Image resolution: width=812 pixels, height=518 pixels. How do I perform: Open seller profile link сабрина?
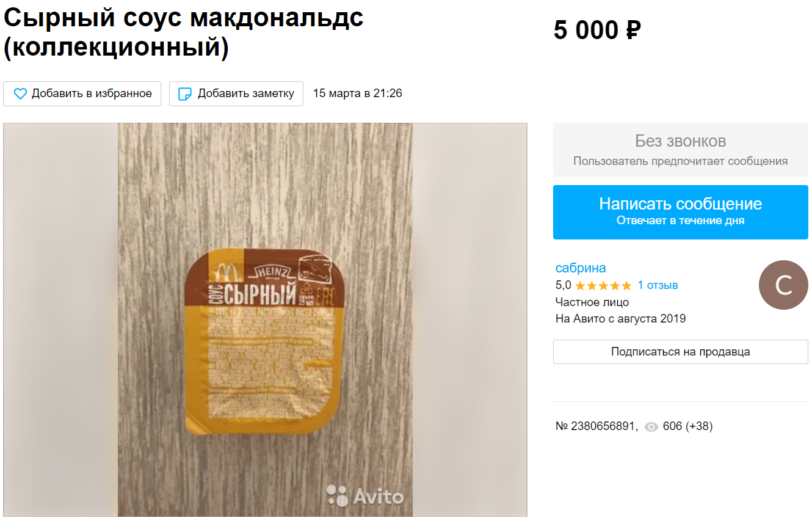point(581,268)
